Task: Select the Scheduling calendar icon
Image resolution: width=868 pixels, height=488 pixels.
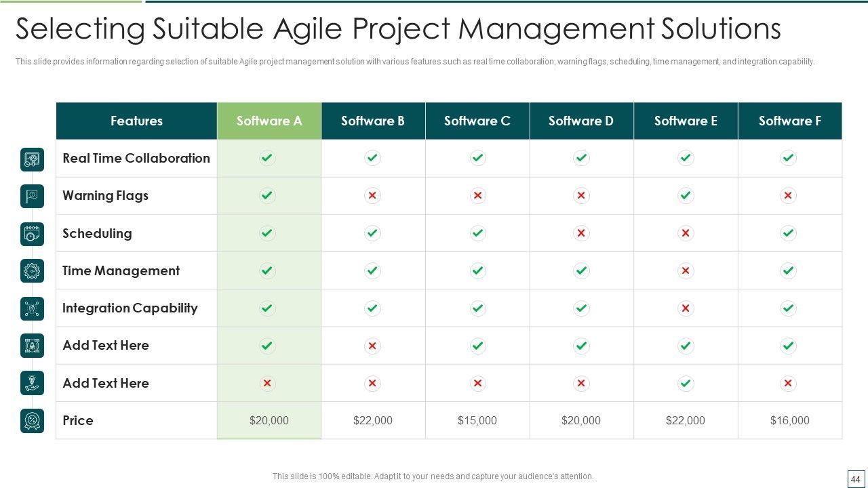Action: pos(32,234)
